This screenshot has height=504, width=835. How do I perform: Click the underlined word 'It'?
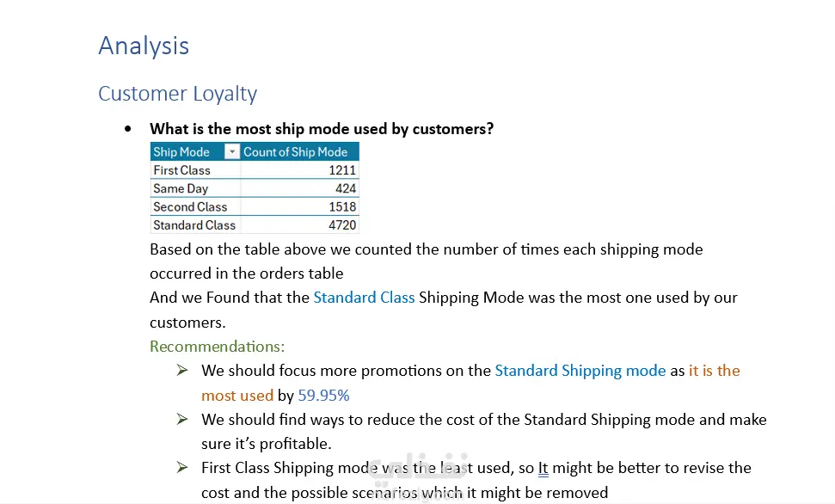click(x=543, y=469)
